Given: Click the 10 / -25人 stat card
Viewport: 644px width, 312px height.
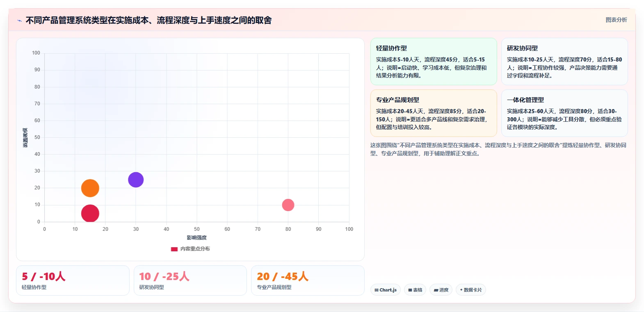Looking at the screenshot, I should 190,280.
